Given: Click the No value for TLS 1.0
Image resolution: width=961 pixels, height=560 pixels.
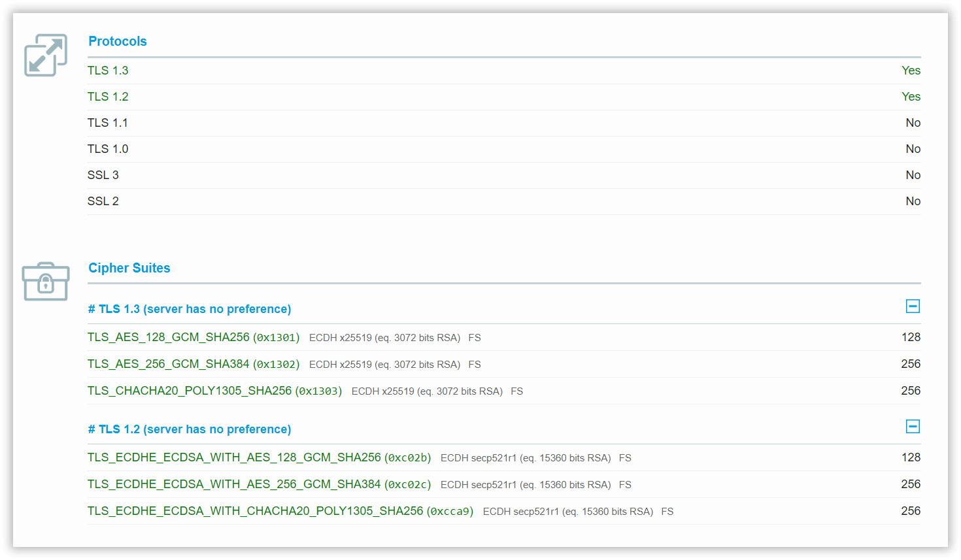Looking at the screenshot, I should click(913, 149).
